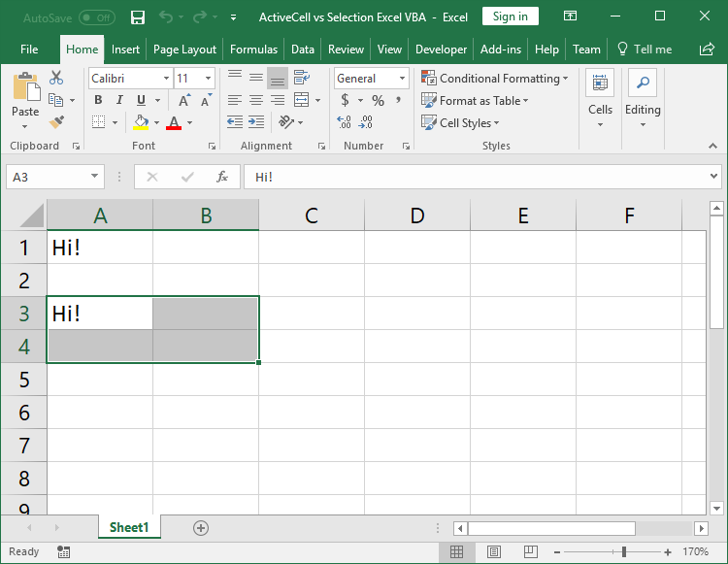The width and height of the screenshot is (728, 564).
Task: Toggle Bottom Align button
Action: [x=278, y=78]
